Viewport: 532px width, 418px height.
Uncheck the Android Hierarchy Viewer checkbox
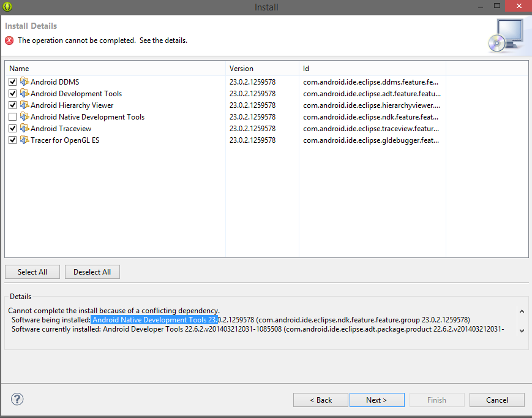[x=13, y=105]
